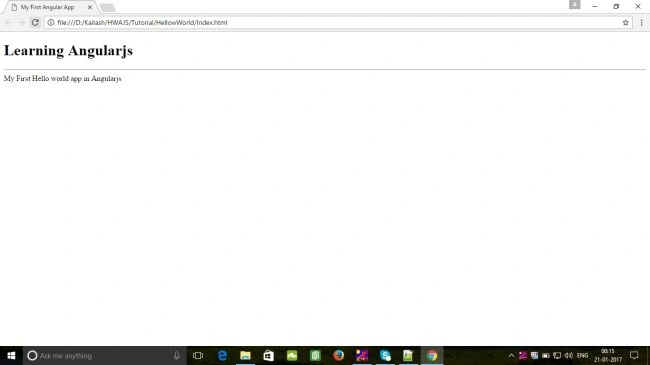Image resolution: width=650 pixels, height=365 pixels.
Task: Open the volume control in system tray
Action: (569, 355)
